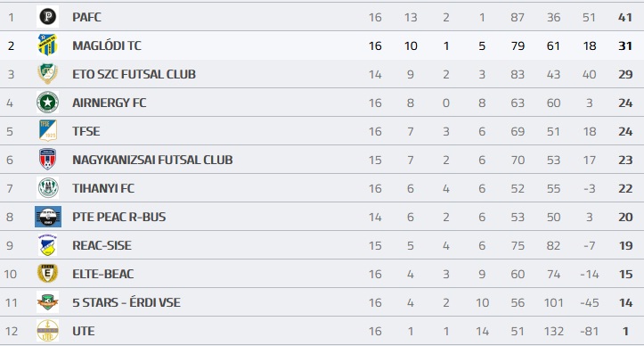Open the MAGLÓDI TC team link
Image resolution: width=644 pixels, height=346 pixels.
[107, 45]
